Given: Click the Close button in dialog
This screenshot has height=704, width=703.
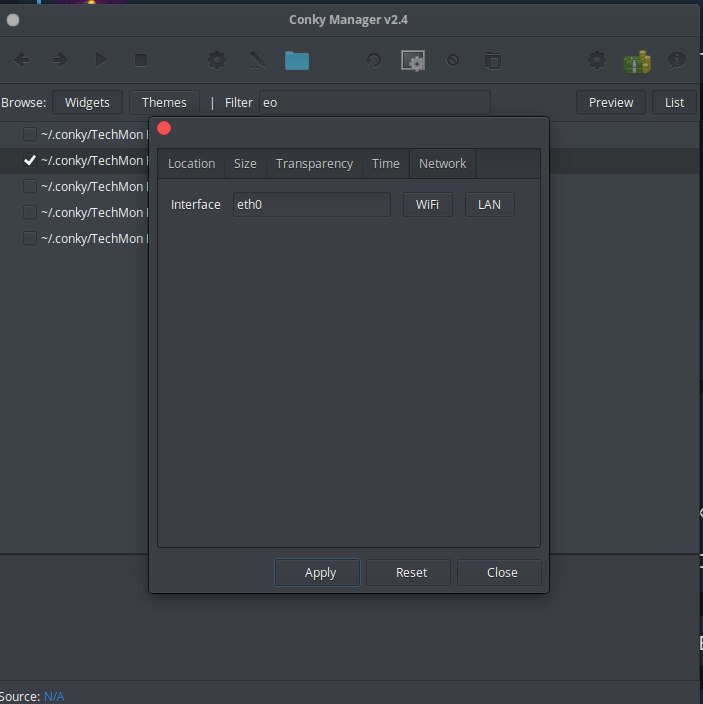Looking at the screenshot, I should click(499, 572).
